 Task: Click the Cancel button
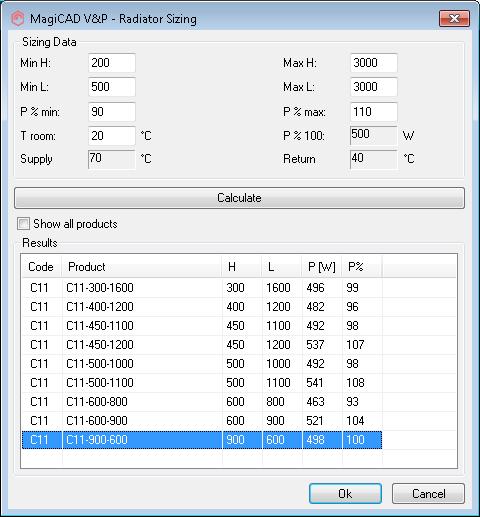(x=428, y=494)
